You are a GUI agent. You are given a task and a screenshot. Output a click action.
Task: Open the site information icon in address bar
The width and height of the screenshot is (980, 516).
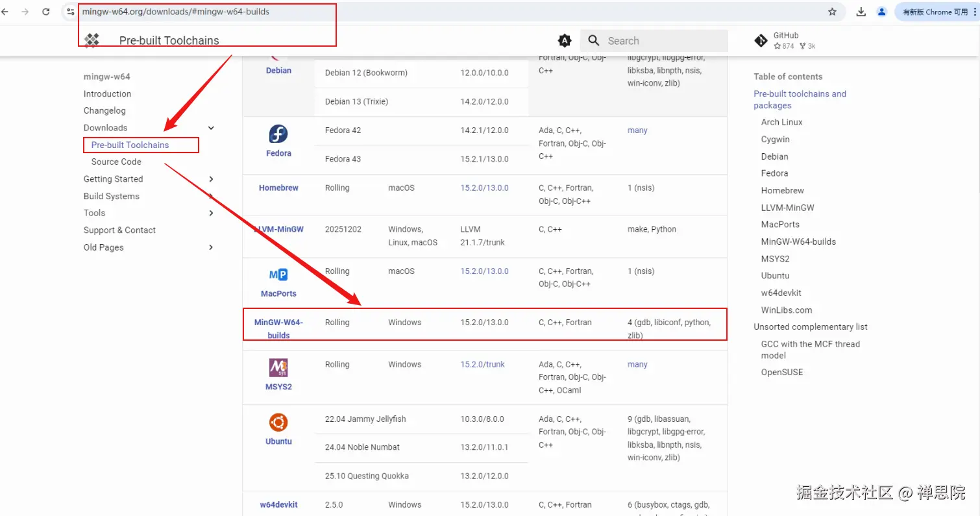(x=71, y=12)
